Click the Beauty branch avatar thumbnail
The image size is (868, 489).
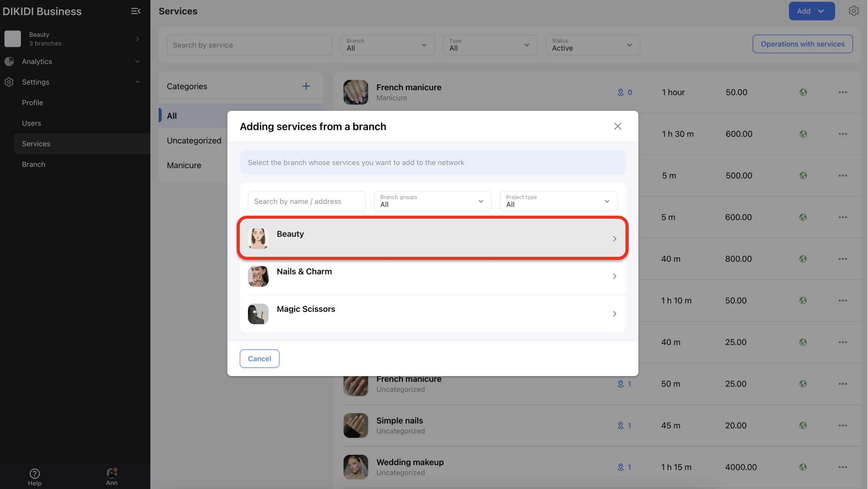258,238
